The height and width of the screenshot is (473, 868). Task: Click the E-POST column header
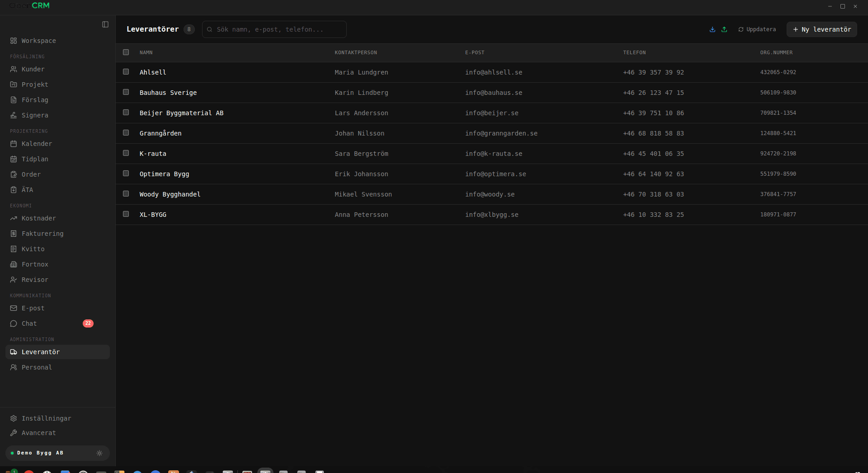pyautogui.click(x=475, y=53)
